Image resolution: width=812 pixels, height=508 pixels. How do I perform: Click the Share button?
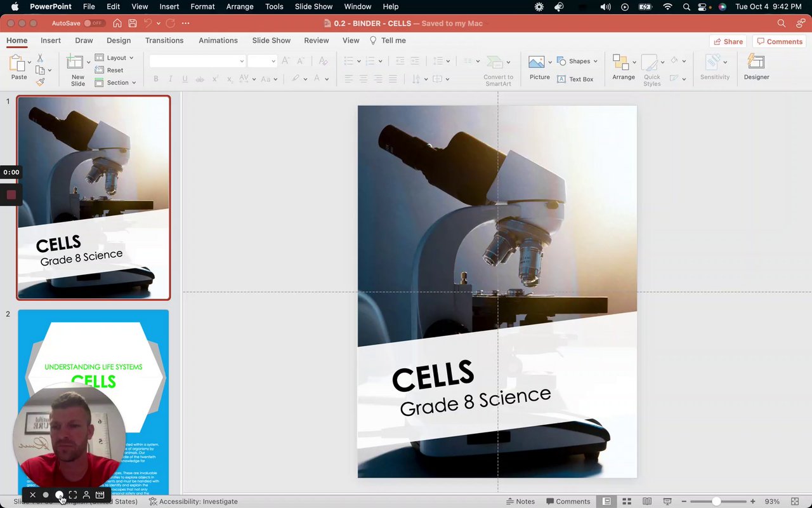(x=728, y=41)
